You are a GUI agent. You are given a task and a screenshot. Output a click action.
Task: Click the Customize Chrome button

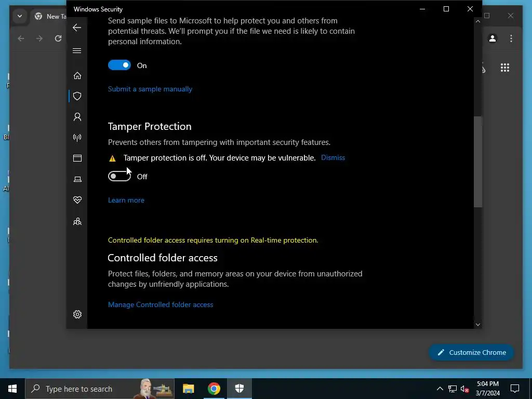472,353
